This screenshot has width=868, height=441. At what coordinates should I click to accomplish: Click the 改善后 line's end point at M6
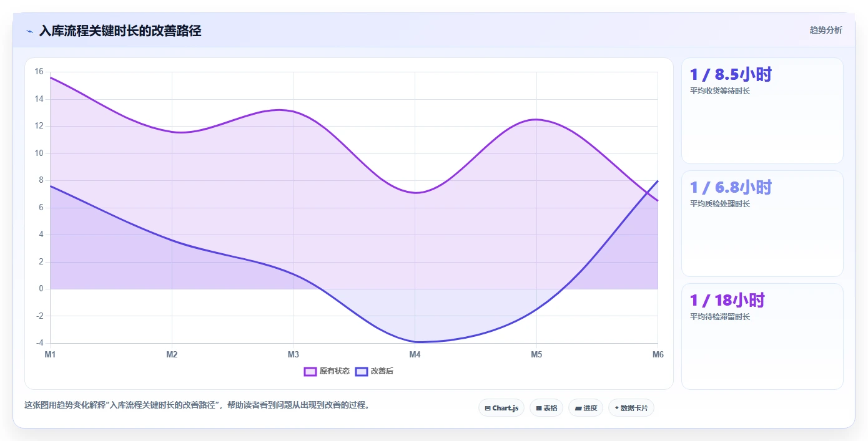pos(658,181)
